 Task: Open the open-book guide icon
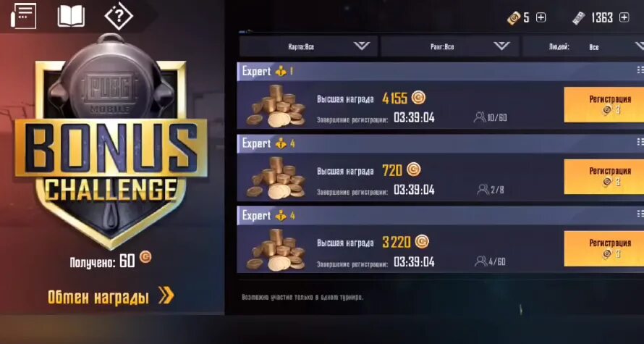click(x=71, y=16)
